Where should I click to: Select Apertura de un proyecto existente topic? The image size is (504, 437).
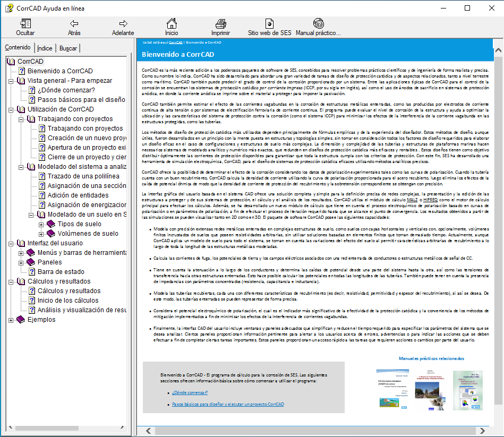[x=87, y=148]
